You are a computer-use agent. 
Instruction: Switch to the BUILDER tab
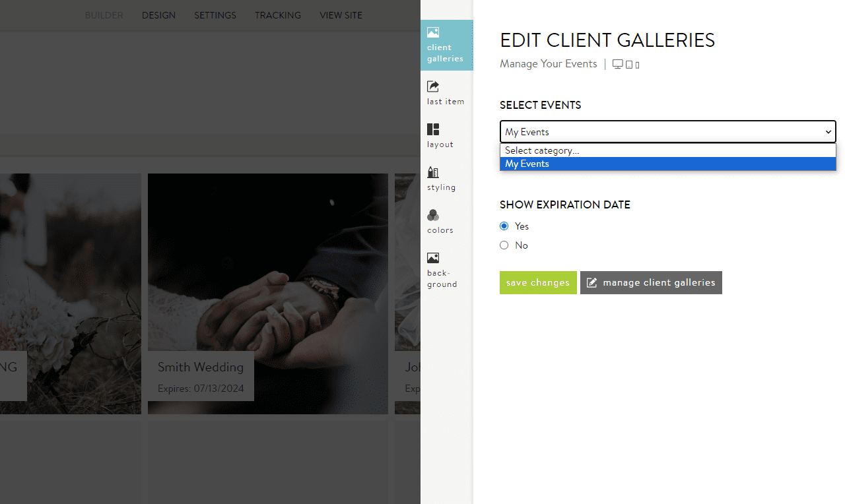tap(104, 15)
